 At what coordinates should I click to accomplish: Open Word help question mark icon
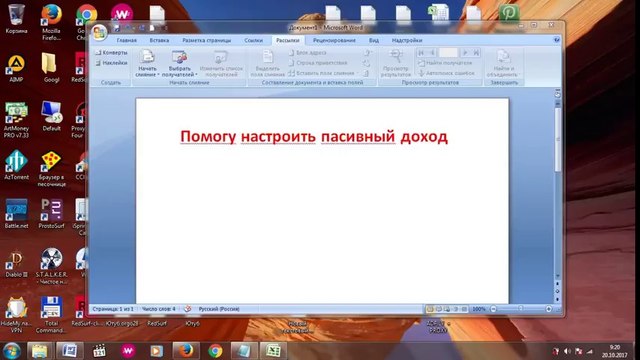point(557,40)
